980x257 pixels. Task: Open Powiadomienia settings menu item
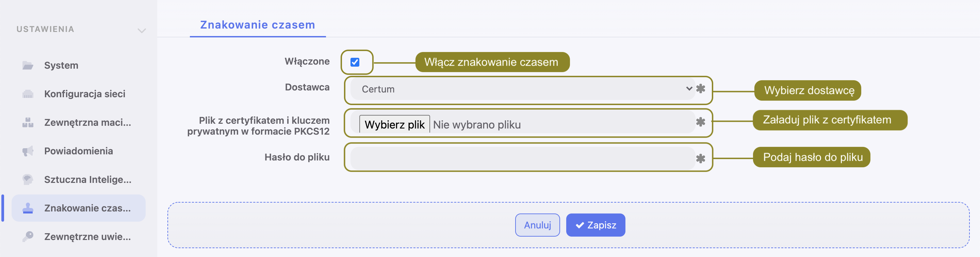coord(78,151)
